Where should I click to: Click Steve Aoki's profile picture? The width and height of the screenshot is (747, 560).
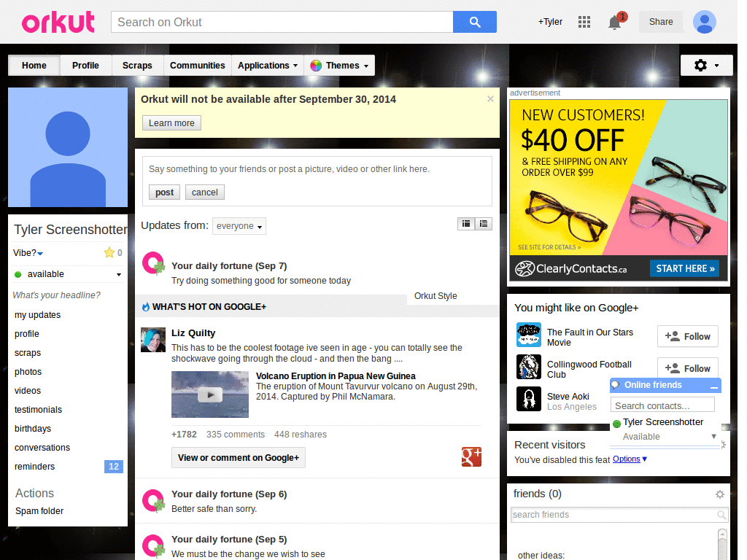529,399
